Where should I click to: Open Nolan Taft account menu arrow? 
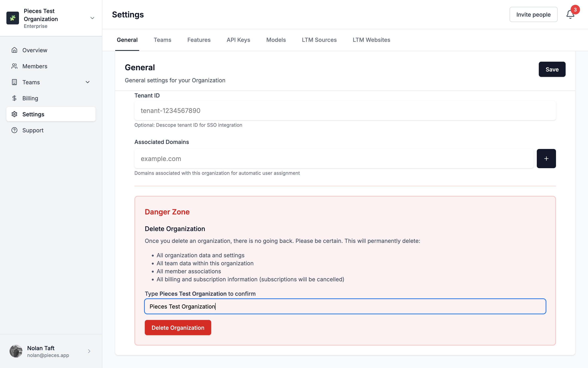pyautogui.click(x=89, y=351)
